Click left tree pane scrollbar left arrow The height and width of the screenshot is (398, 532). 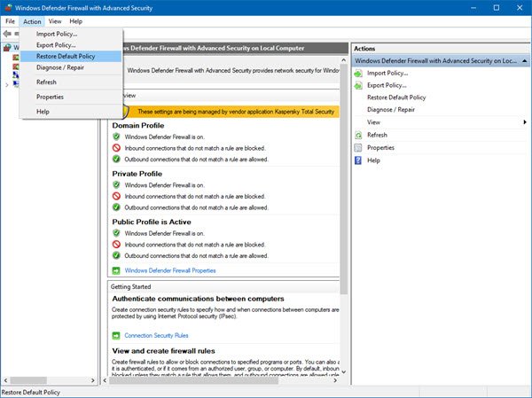pos(5,380)
